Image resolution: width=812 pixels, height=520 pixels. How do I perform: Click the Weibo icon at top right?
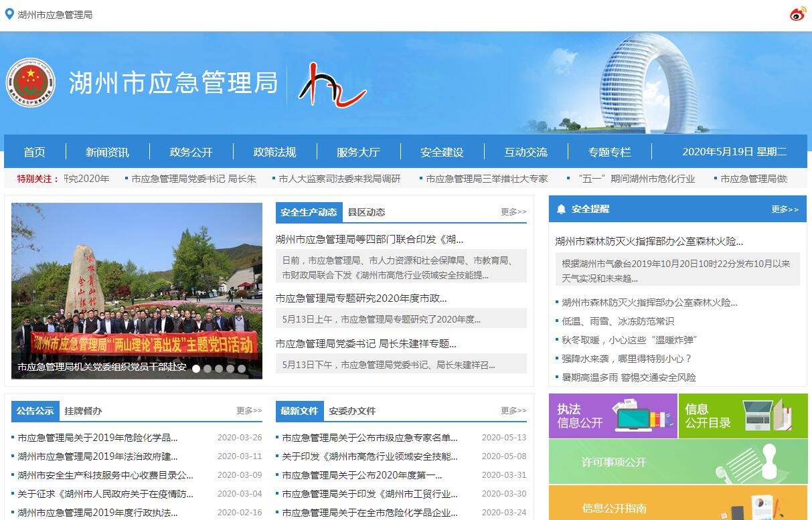797,14
